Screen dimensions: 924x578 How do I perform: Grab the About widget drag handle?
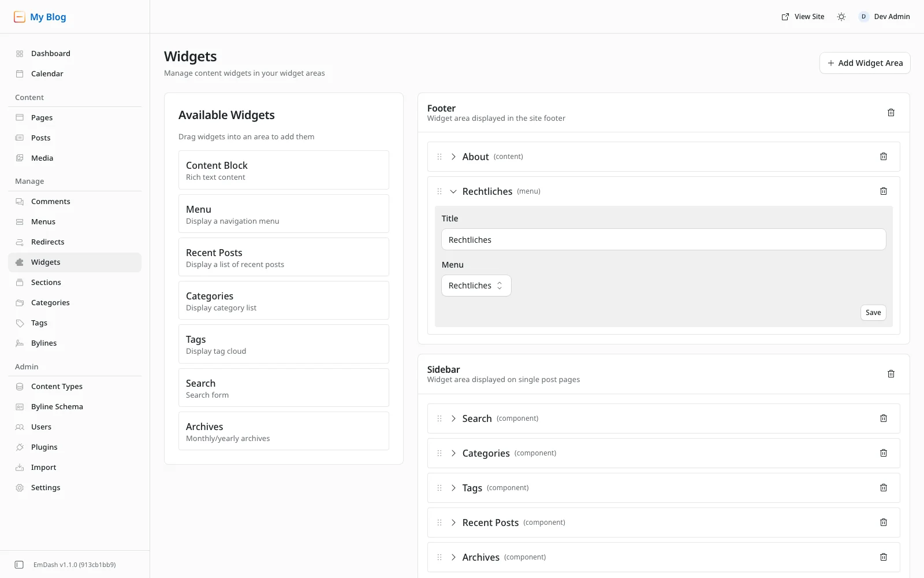point(439,157)
